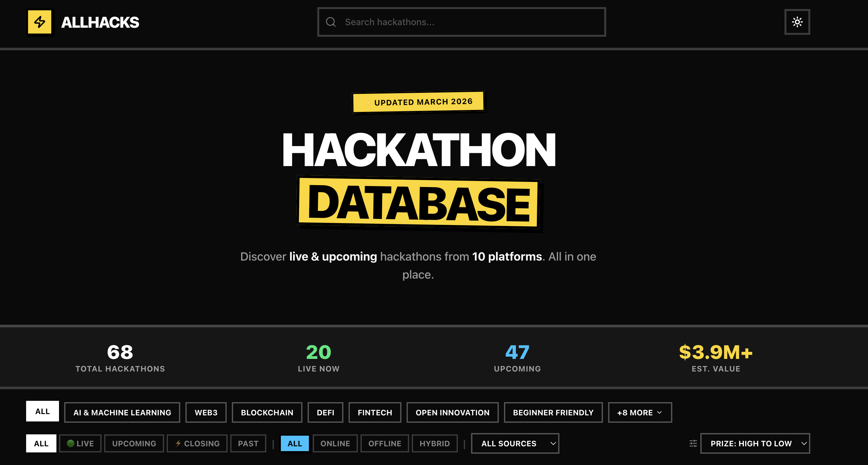
Task: Open the Prize: High to Low sort dropdown
Action: click(755, 443)
